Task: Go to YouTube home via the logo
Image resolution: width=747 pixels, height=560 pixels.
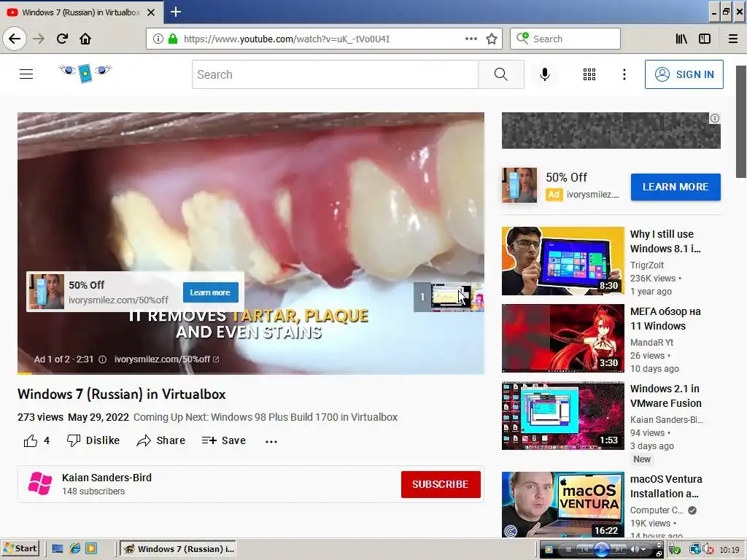Action: pyautogui.click(x=85, y=73)
